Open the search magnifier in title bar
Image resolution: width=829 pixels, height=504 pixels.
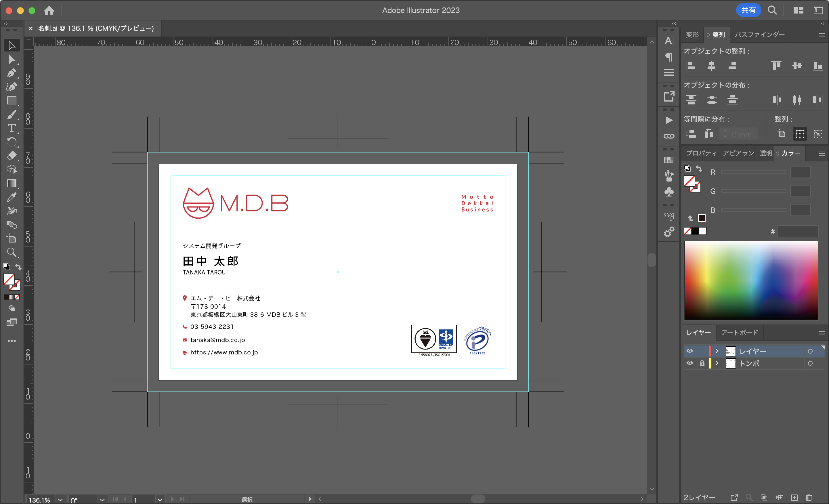[x=772, y=10]
